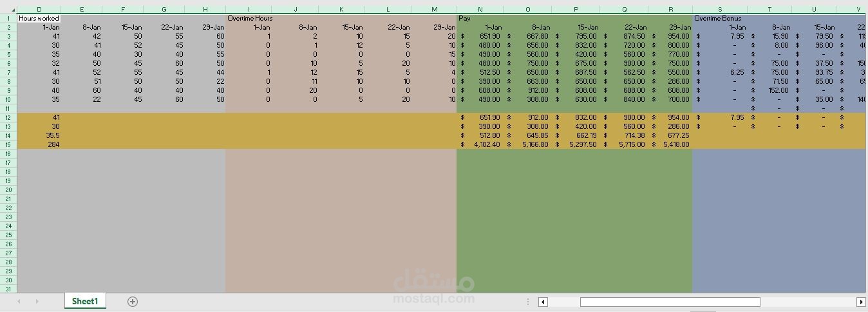Select column I header
This screenshot has width=868, height=312.
[x=249, y=10]
